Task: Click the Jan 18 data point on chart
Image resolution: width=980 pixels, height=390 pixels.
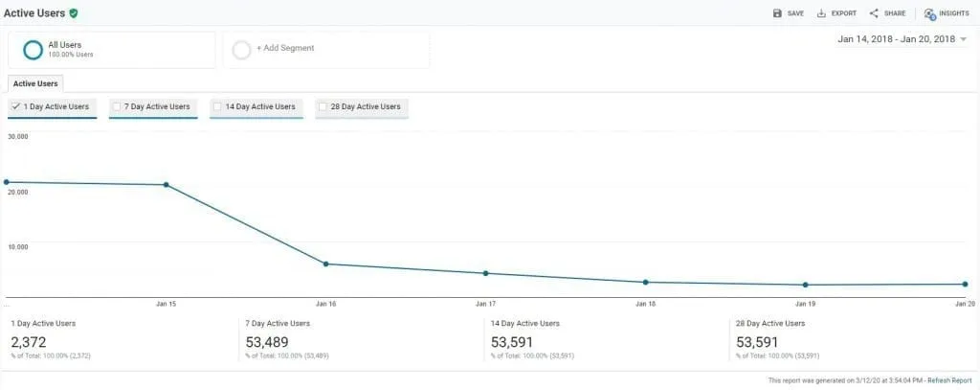Action: click(646, 283)
